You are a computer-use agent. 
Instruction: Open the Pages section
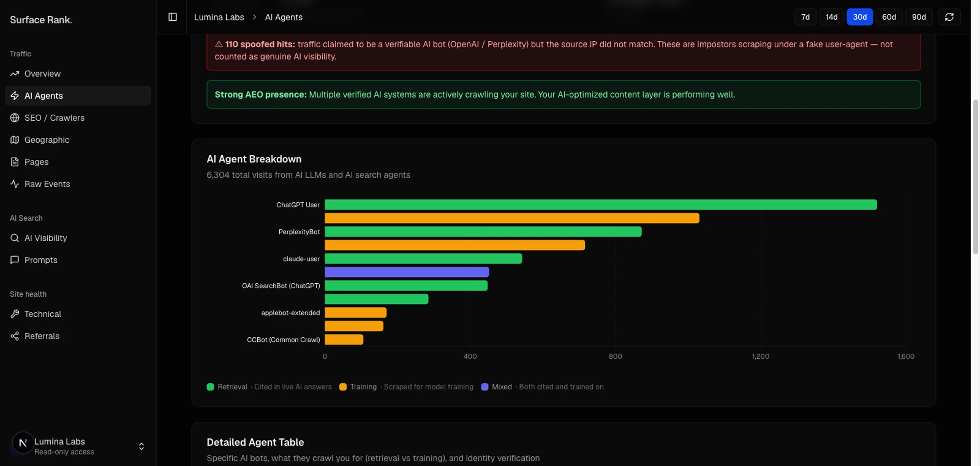(x=78, y=162)
